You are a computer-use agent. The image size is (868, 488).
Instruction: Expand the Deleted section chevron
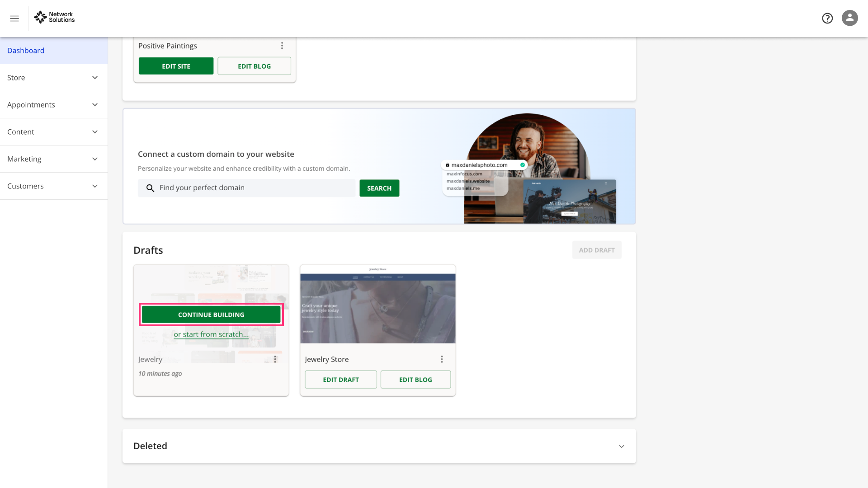point(622,446)
